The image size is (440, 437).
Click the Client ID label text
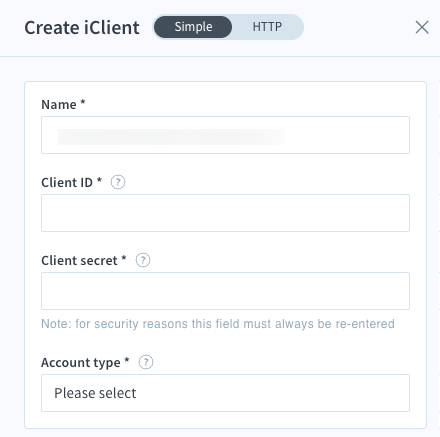pos(67,183)
